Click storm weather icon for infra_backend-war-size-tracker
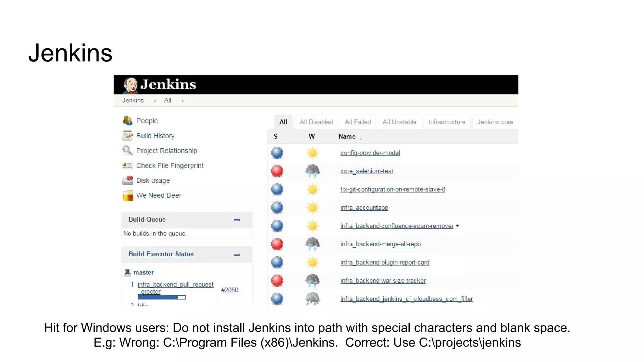Image resolution: width=644 pixels, height=362 pixels. point(312,281)
